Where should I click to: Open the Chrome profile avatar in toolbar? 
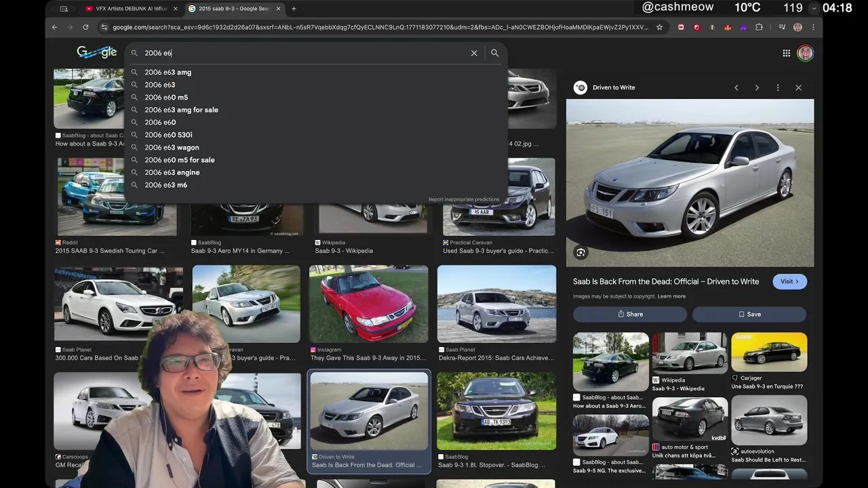click(x=797, y=27)
